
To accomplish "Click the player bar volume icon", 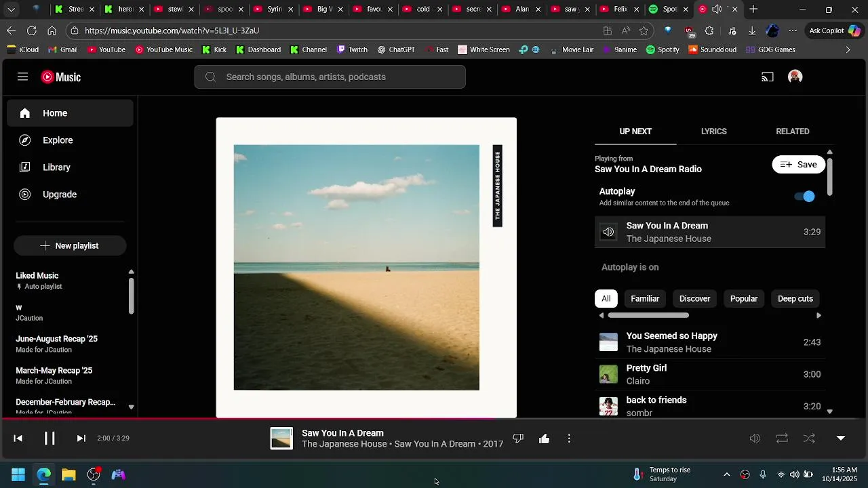I will click(755, 439).
